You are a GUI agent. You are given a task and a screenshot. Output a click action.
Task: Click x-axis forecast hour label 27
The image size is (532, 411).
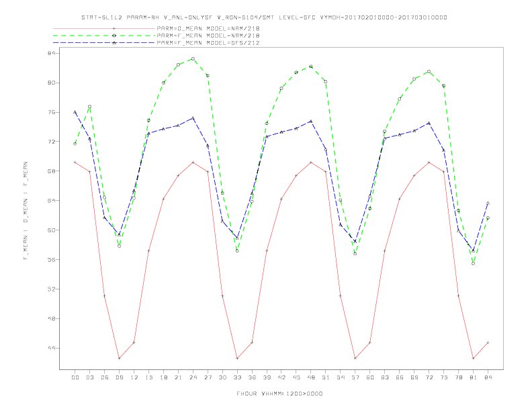click(208, 377)
